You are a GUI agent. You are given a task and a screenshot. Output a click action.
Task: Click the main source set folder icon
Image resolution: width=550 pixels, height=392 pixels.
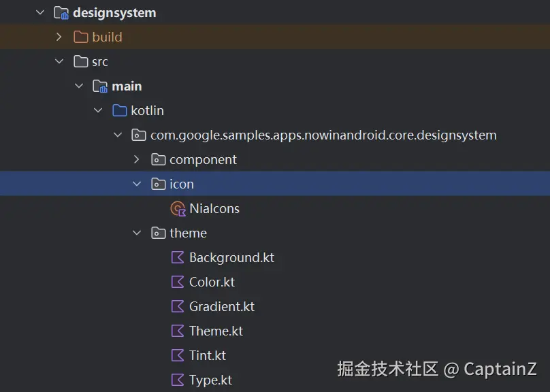click(x=100, y=86)
